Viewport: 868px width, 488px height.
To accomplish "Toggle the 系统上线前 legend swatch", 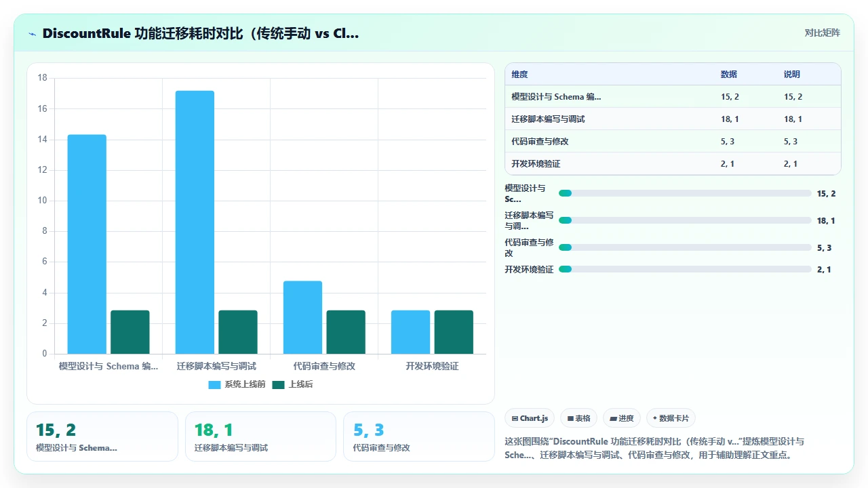I will tap(214, 384).
